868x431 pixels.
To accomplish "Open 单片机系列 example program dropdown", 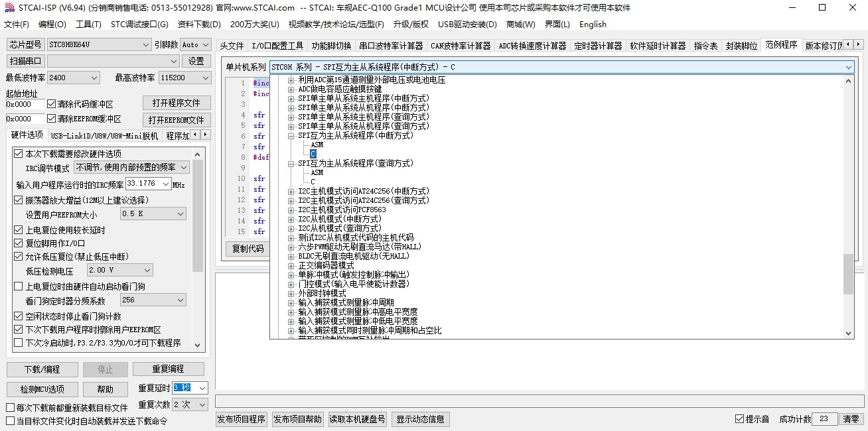I will [x=561, y=67].
